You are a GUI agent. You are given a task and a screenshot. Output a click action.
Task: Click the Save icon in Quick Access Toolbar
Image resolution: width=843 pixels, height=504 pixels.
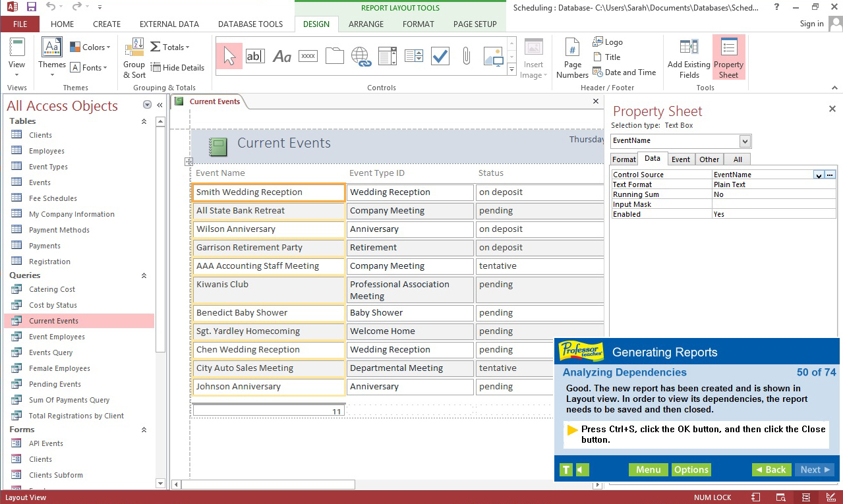click(31, 7)
